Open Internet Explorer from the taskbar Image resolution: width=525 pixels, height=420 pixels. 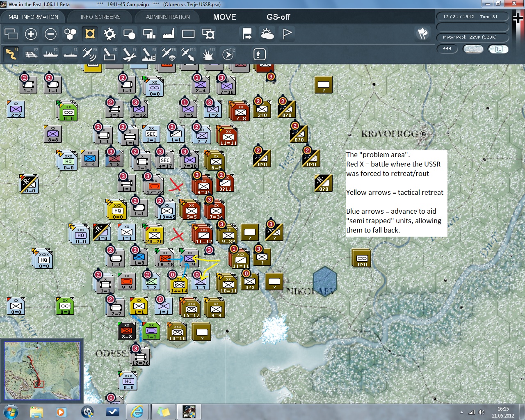(137, 411)
